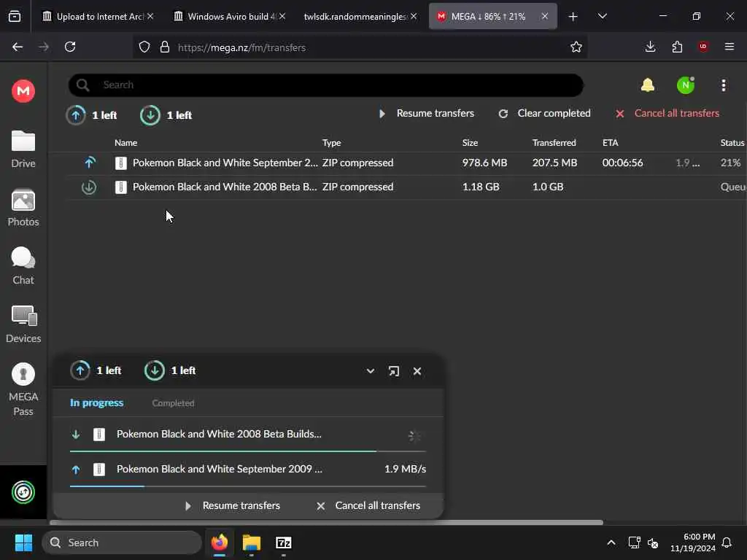Open File Explorer from the taskbar
747x560 pixels.
pos(252,542)
